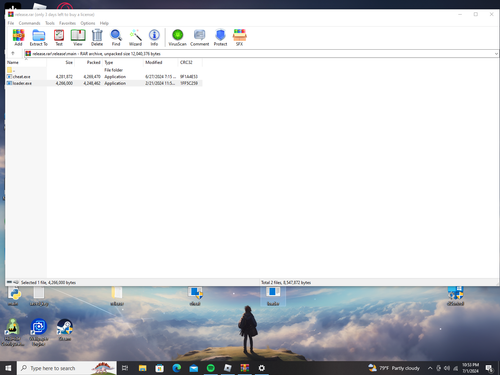Image resolution: width=500 pixels, height=375 pixels.
Task: Sort list by Packed column
Action: coord(89,62)
